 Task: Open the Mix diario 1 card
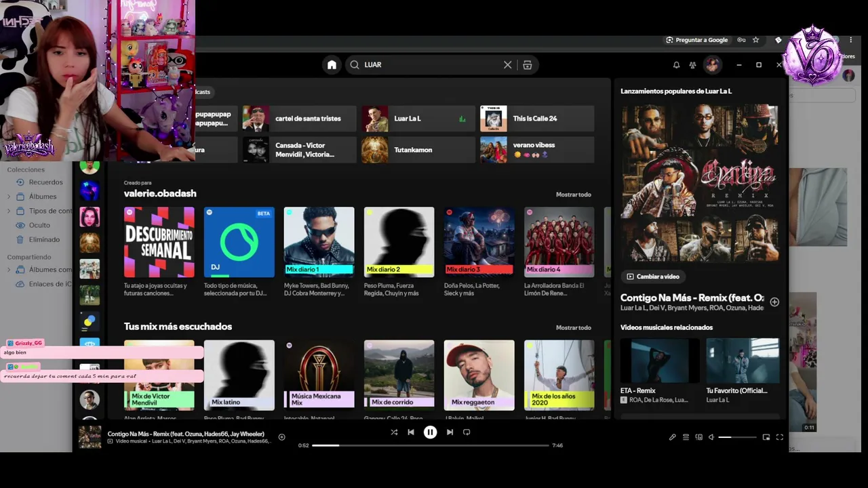[x=319, y=252]
